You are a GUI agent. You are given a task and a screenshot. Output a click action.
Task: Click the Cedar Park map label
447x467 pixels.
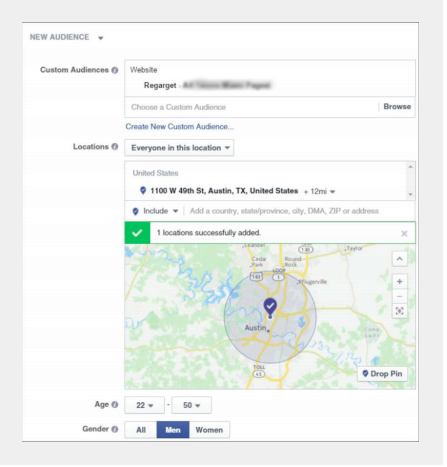(259, 262)
